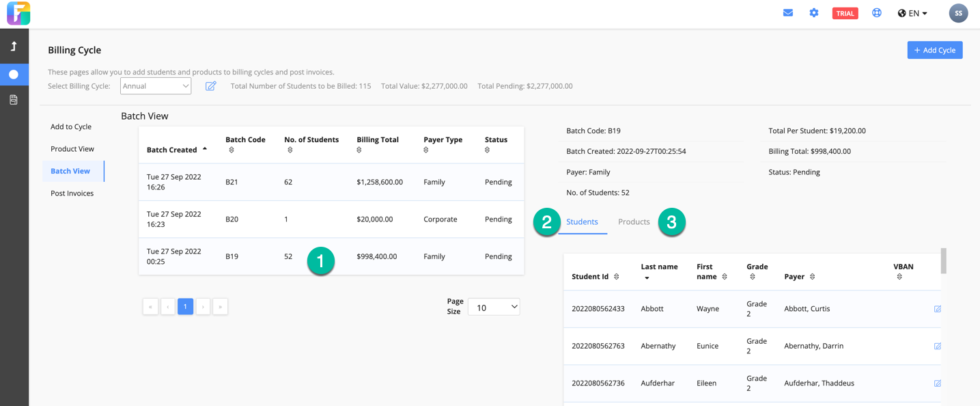Viewport: 980px width, 406px height.
Task: Select the Students tab
Action: (582, 221)
